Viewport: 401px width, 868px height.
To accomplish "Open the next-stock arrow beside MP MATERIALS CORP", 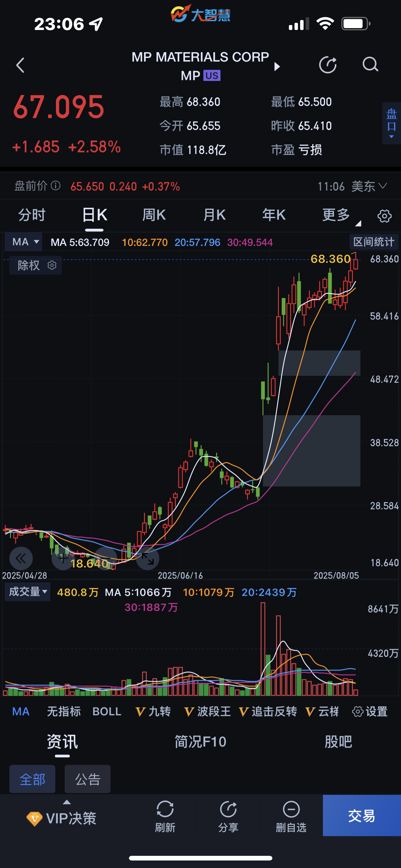I will 277,66.
